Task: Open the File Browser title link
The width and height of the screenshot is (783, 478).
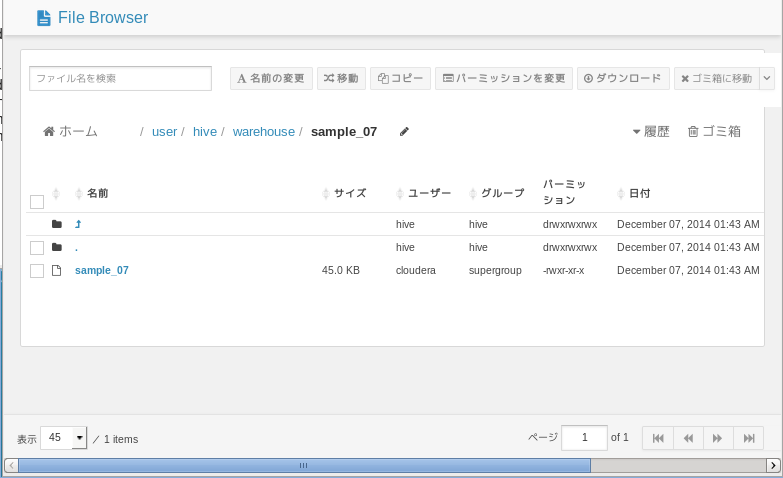Action: 103,17
